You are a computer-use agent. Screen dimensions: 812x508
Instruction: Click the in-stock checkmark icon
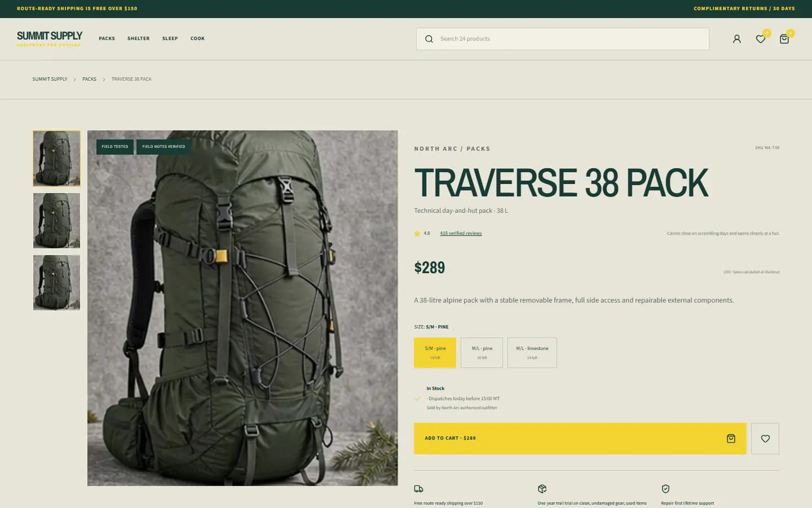pyautogui.click(x=418, y=398)
